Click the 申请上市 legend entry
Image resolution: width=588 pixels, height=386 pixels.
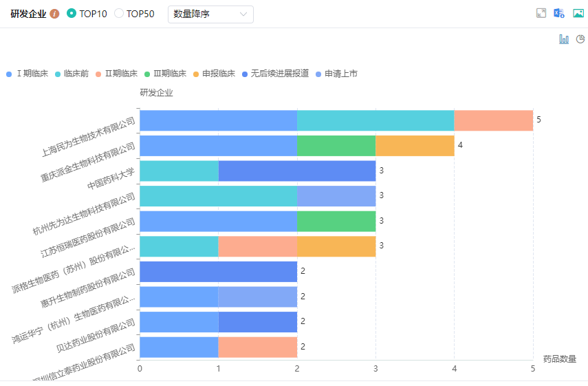click(x=336, y=74)
